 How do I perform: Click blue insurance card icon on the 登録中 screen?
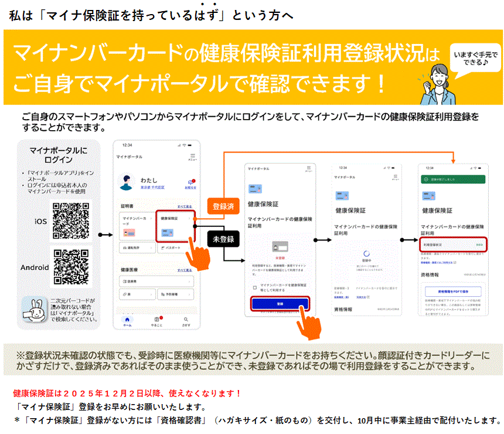point(342,196)
